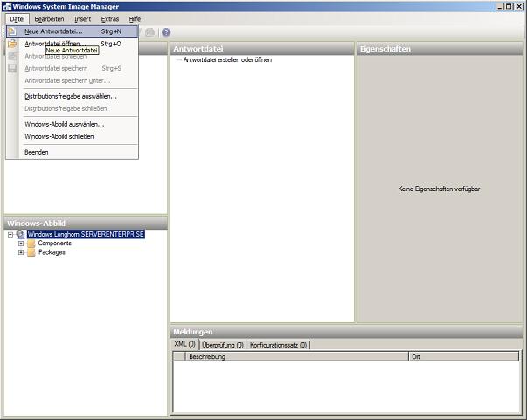
Task: Click the open folder icon in menu
Action: click(x=12, y=44)
